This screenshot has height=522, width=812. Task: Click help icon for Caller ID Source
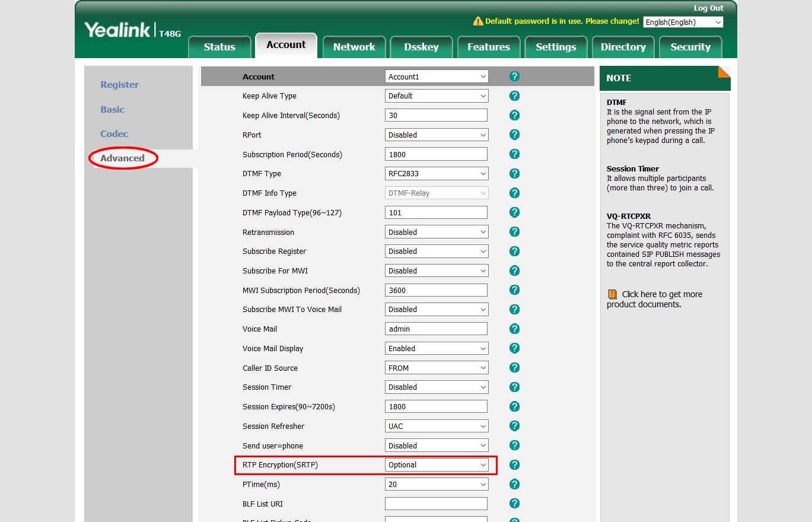point(515,368)
